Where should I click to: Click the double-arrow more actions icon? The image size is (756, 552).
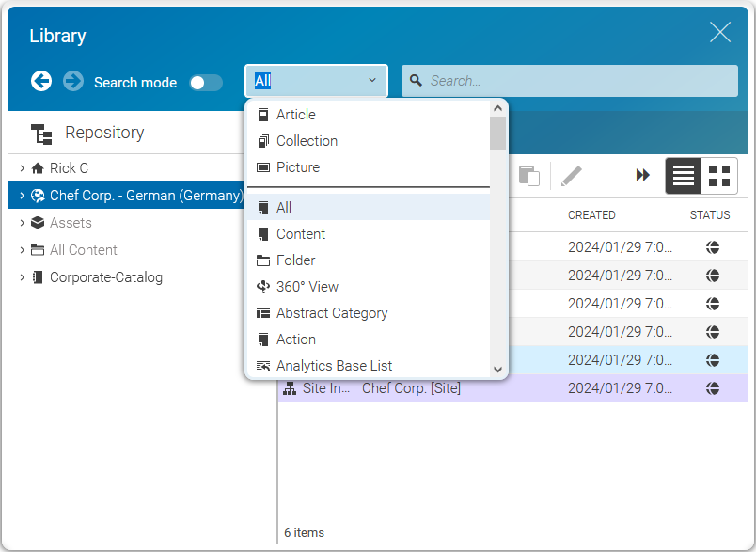[642, 175]
